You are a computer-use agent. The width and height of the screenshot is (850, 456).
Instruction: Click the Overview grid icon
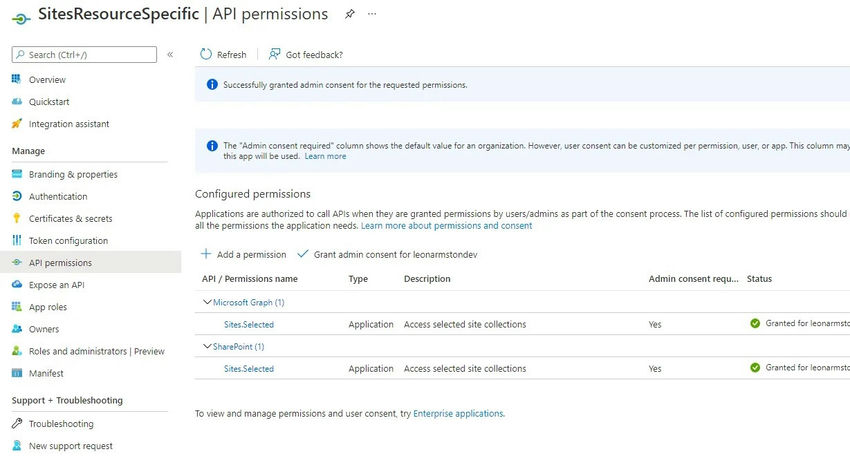pyautogui.click(x=17, y=79)
